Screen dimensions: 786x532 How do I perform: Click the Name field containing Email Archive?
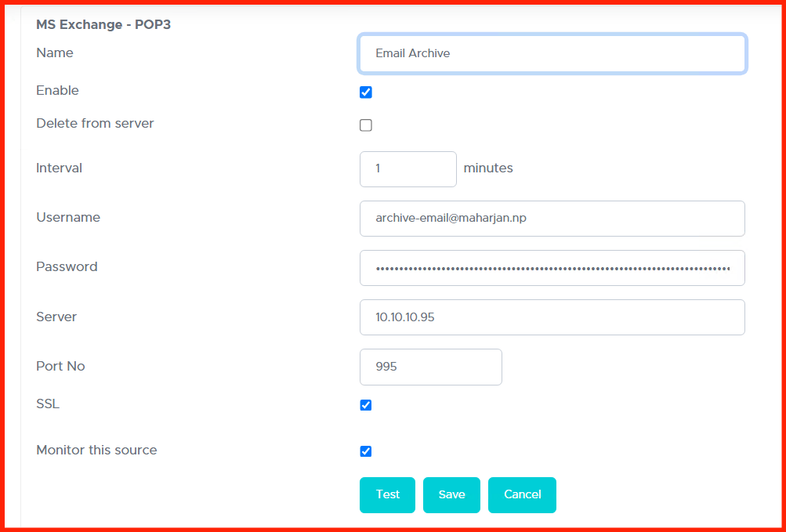pyautogui.click(x=552, y=53)
